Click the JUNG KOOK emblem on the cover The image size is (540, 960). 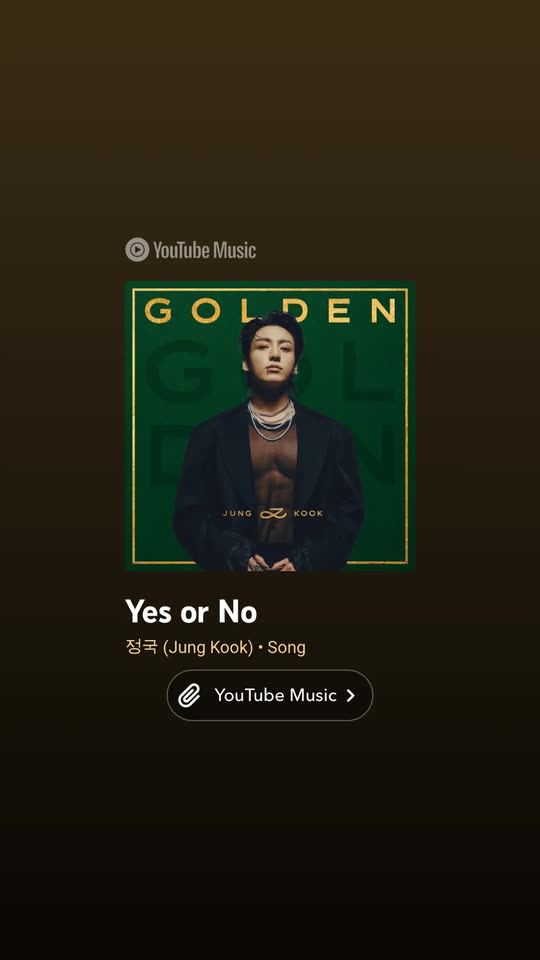273,513
